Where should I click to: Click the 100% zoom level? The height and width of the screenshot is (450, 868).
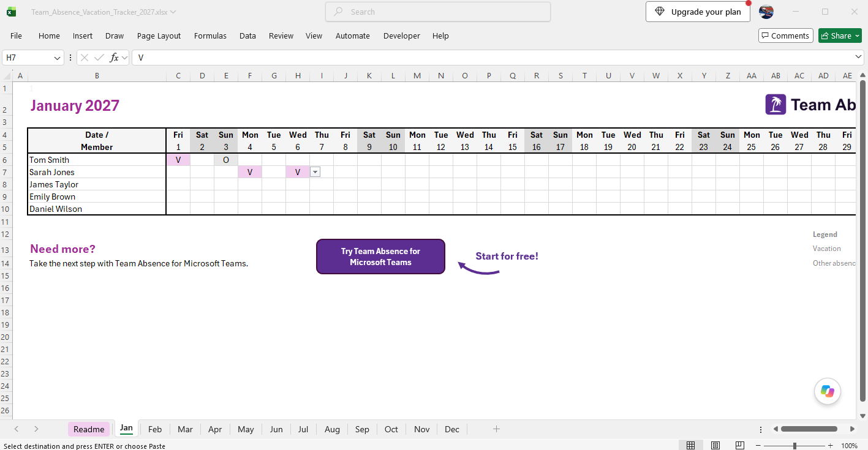pos(850,446)
